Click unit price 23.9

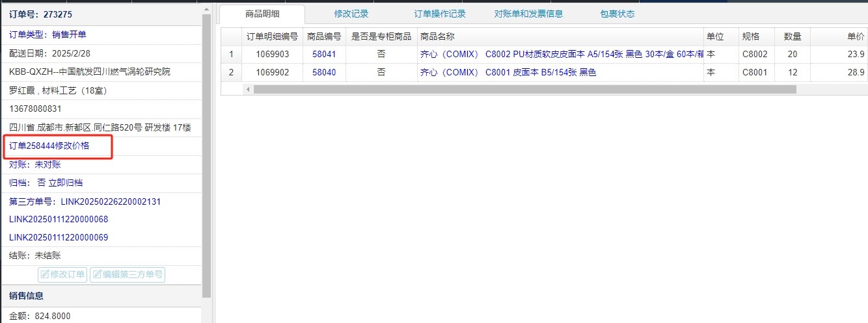coord(856,54)
